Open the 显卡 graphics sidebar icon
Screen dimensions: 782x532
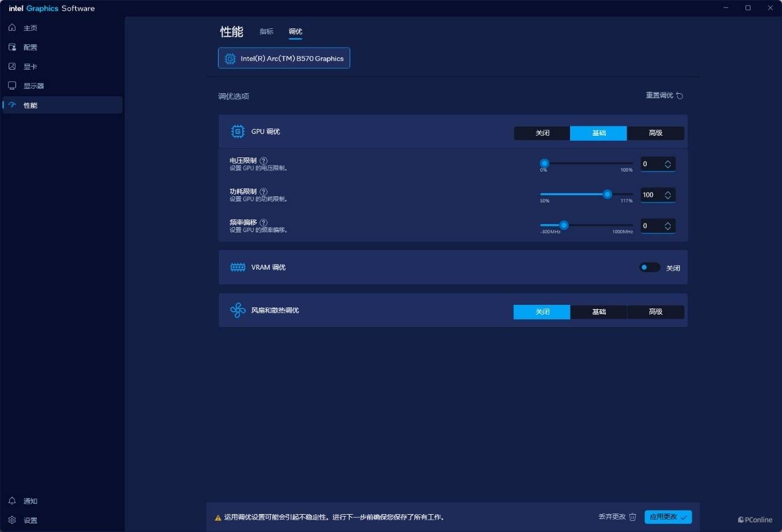click(12, 67)
